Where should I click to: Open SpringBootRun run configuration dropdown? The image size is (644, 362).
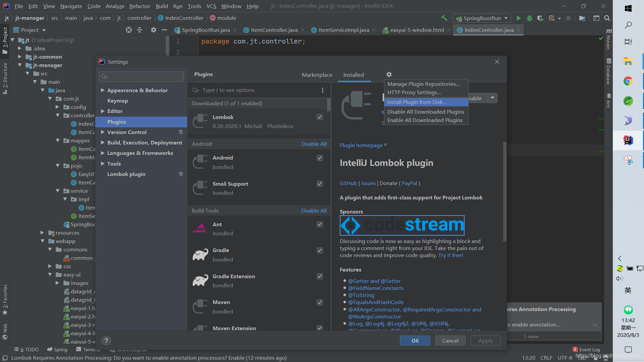(506, 18)
